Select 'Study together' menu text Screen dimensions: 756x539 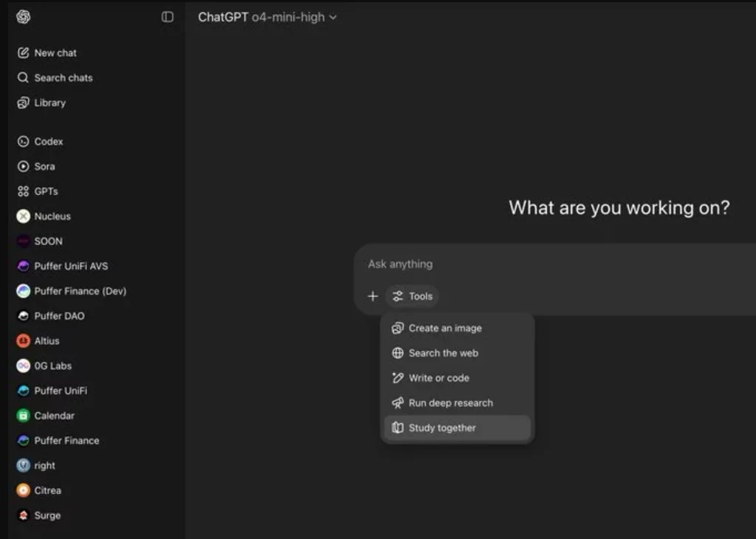[442, 428]
